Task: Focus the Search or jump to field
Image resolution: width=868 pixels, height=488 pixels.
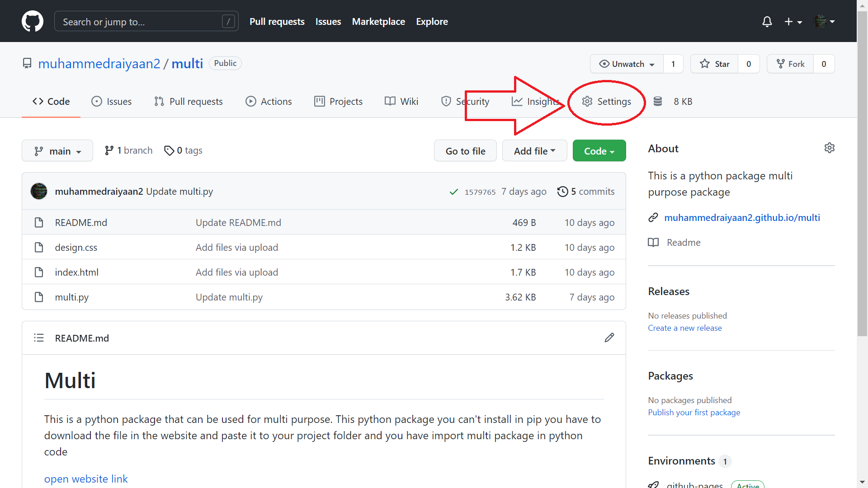Action: coord(140,22)
